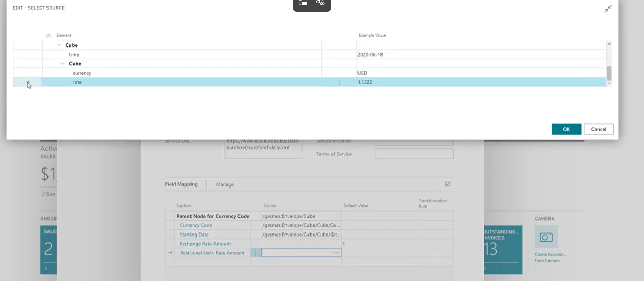
Task: Click the ellipsis lookup button in Source field
Action: coord(336,253)
